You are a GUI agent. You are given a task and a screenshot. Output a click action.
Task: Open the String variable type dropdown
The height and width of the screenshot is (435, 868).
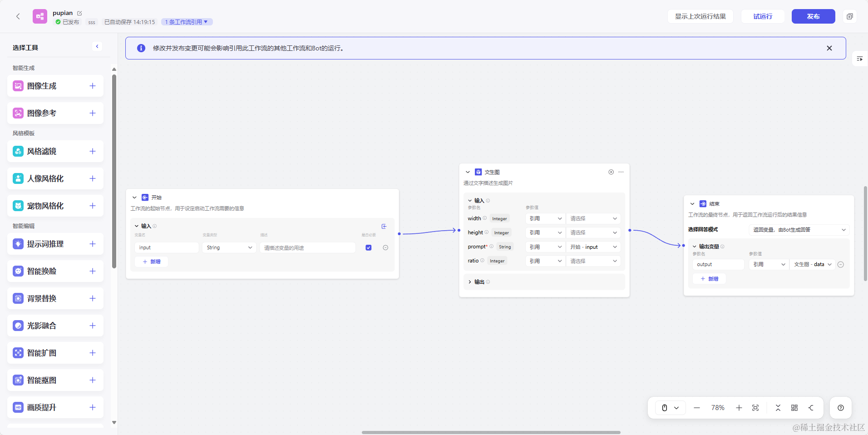point(229,247)
